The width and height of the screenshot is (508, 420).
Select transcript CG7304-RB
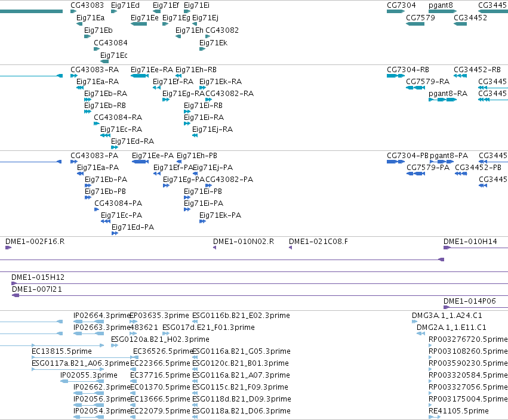click(x=408, y=70)
